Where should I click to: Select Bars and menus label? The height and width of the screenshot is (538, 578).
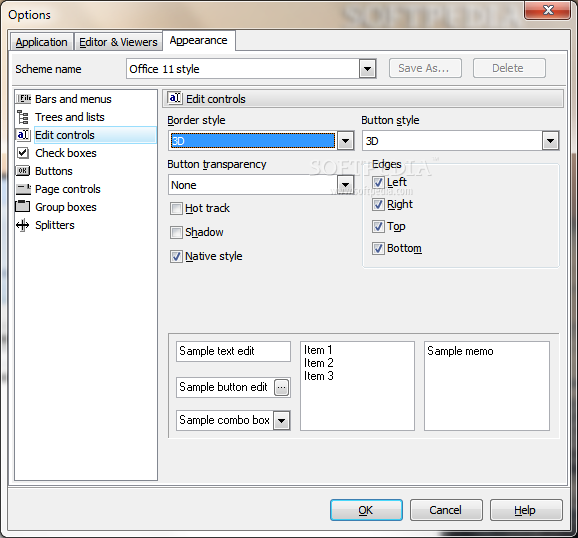(x=73, y=99)
